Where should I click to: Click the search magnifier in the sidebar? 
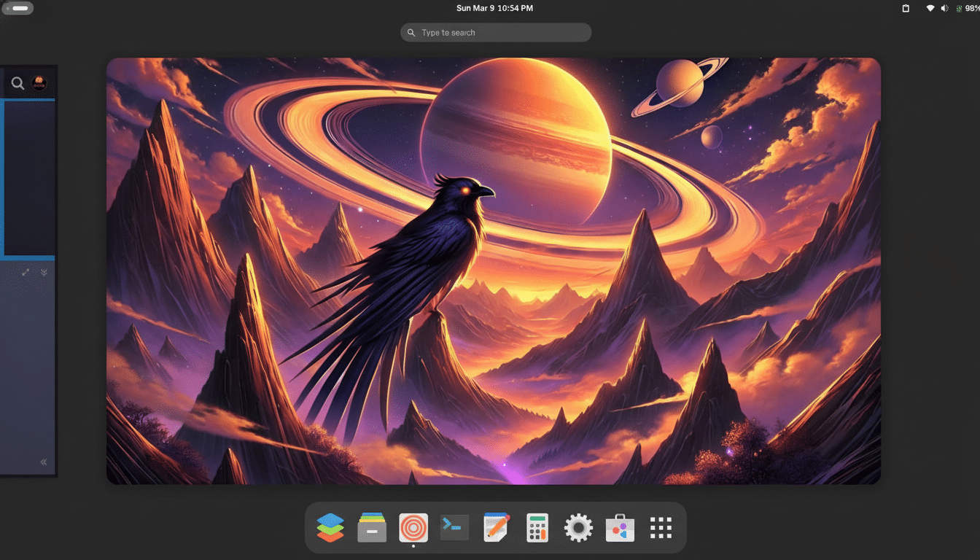pyautogui.click(x=17, y=83)
